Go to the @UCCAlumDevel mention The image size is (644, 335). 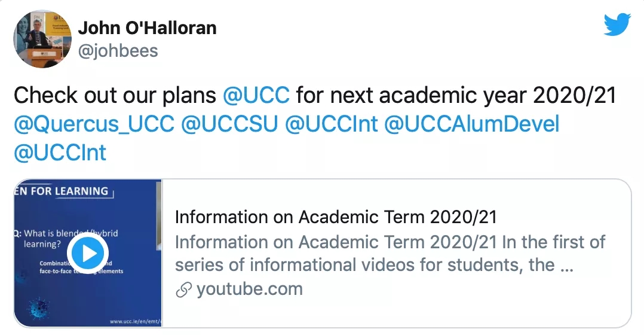coord(471,124)
